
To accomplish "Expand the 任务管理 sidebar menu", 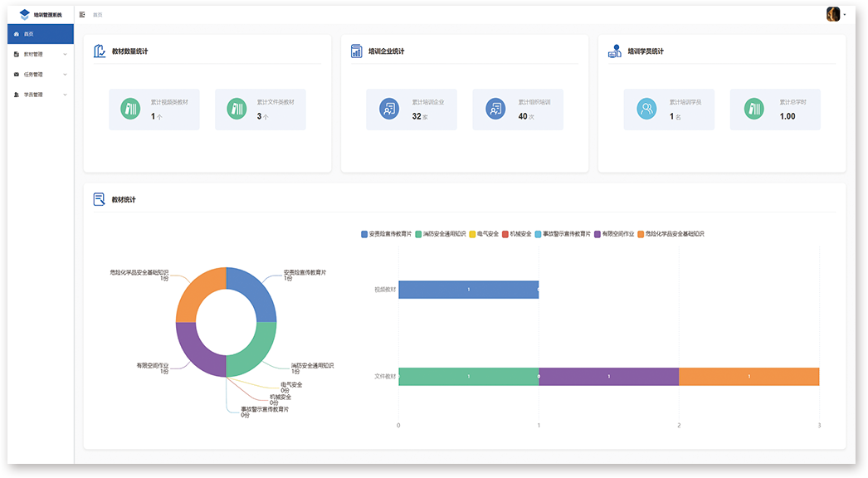I will (40, 74).
